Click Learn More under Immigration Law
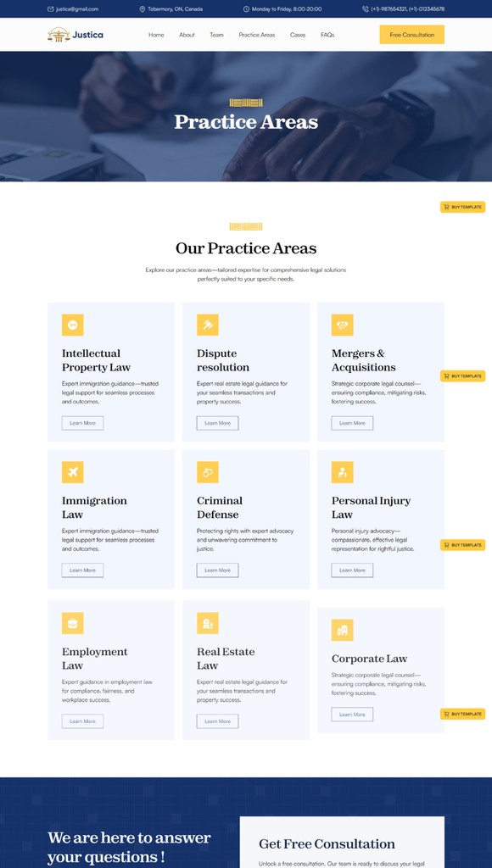The image size is (492, 868). 81,570
